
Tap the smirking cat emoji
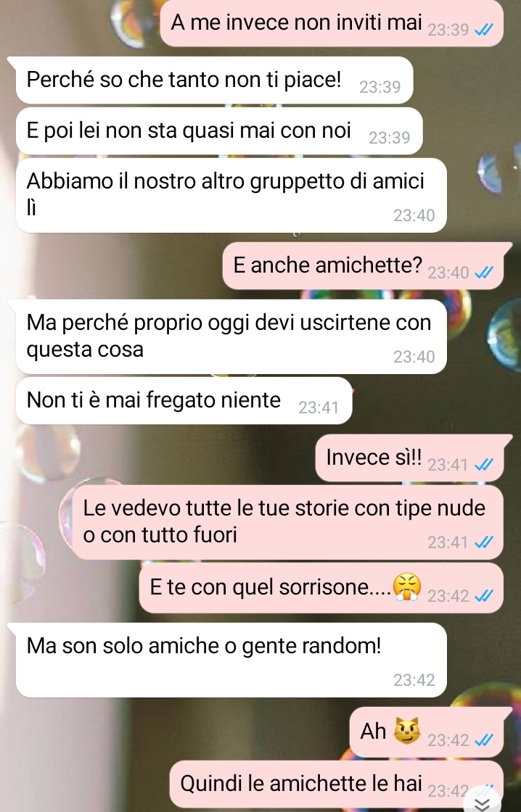pyautogui.click(x=407, y=731)
